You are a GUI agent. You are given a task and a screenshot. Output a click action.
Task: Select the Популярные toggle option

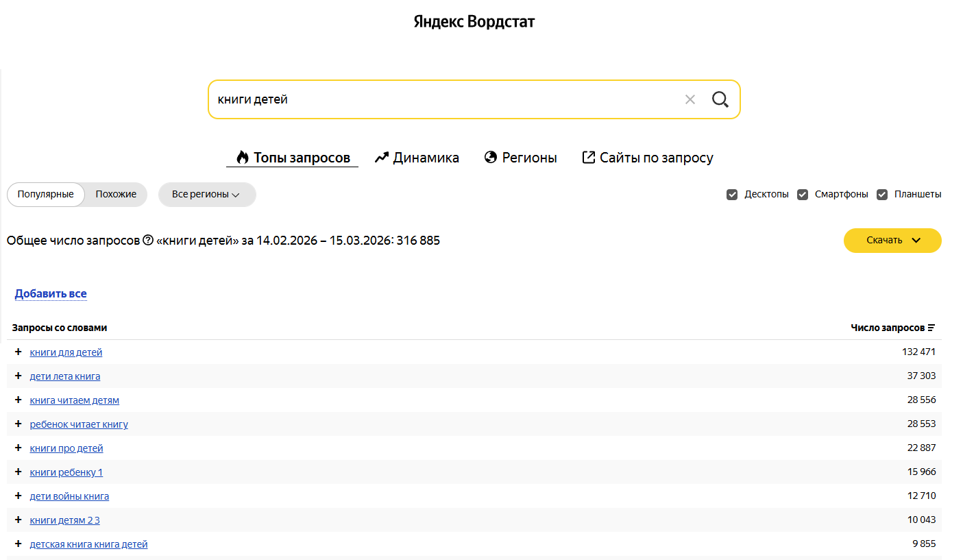[x=46, y=195]
